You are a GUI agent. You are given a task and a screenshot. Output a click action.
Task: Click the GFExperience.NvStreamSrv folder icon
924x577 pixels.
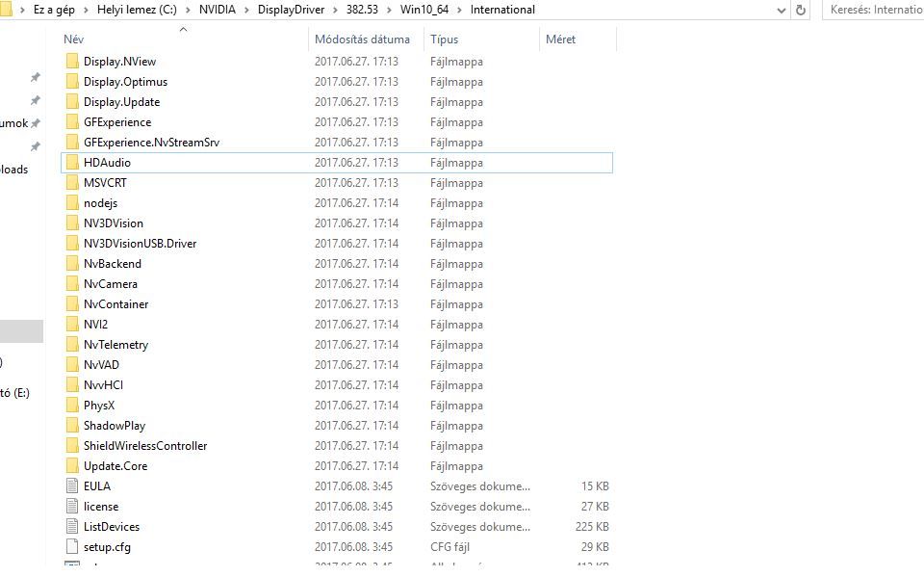click(x=72, y=143)
